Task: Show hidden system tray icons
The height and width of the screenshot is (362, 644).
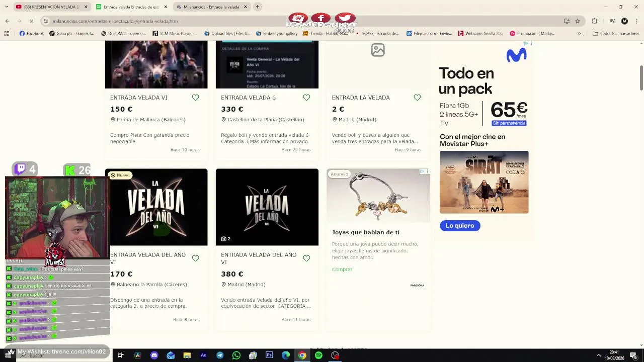Action: click(598, 355)
